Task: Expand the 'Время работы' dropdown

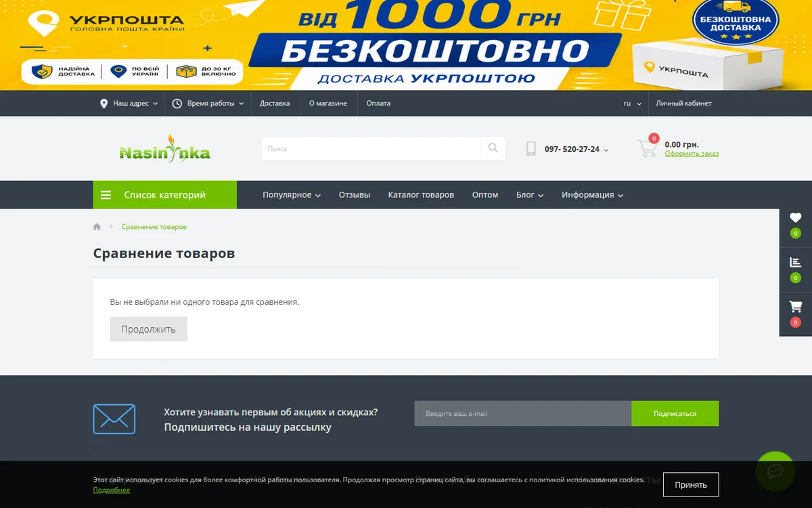Action: pos(208,104)
